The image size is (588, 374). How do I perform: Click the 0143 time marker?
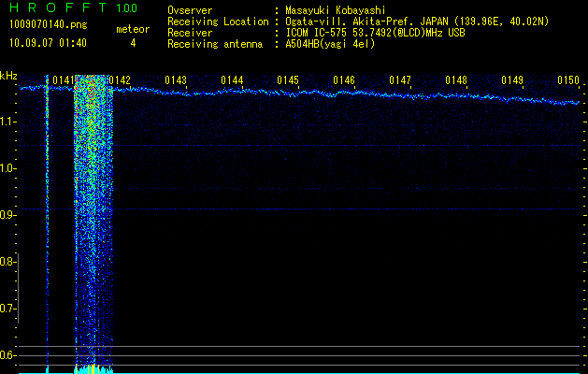coord(176,80)
